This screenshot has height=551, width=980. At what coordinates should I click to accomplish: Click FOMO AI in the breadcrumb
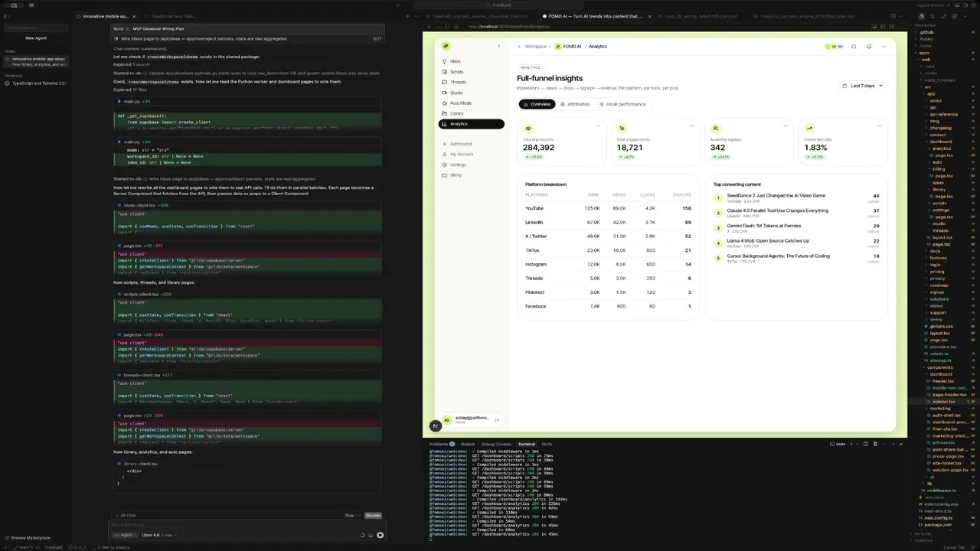[568, 47]
